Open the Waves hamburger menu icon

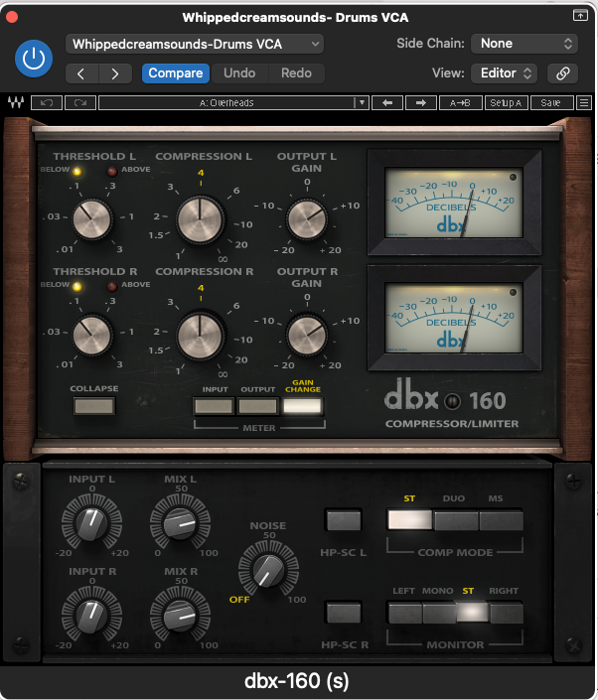[x=584, y=103]
